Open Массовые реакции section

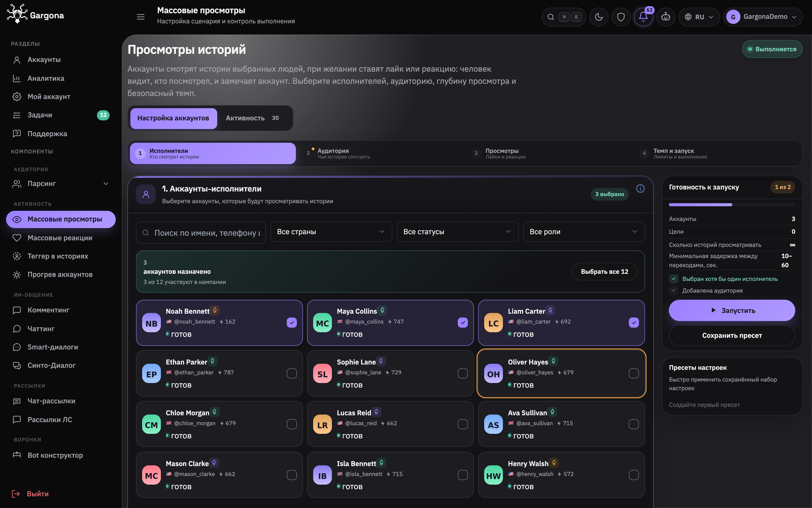tap(60, 238)
